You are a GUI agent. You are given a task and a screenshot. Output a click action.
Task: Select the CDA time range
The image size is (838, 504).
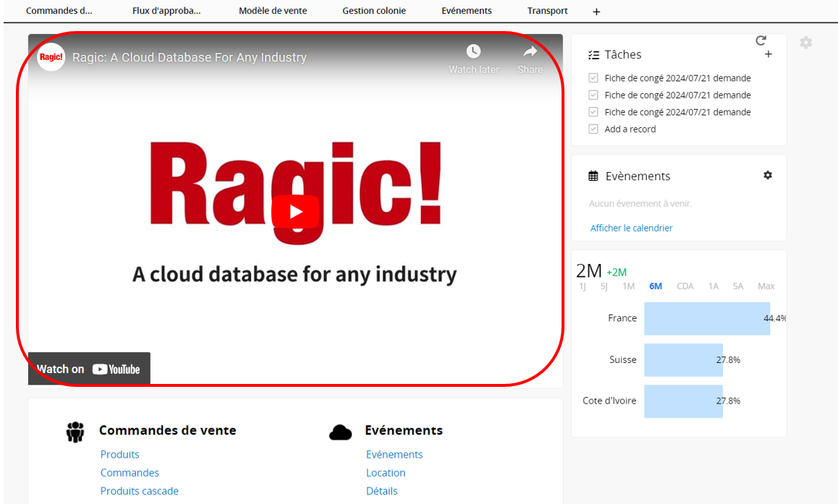(x=685, y=286)
